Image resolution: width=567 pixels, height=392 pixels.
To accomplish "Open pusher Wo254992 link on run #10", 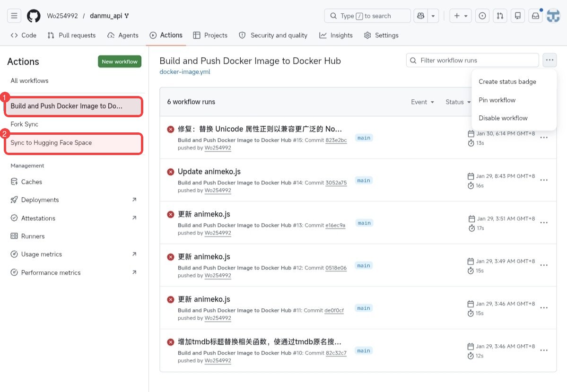I will (218, 360).
